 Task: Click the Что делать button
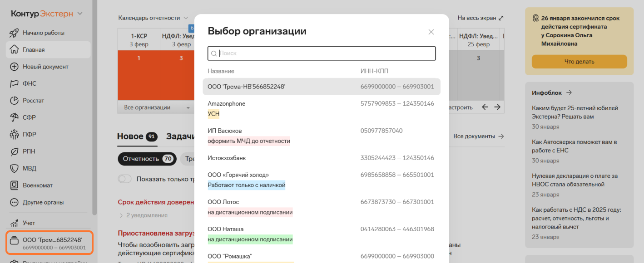point(579,62)
